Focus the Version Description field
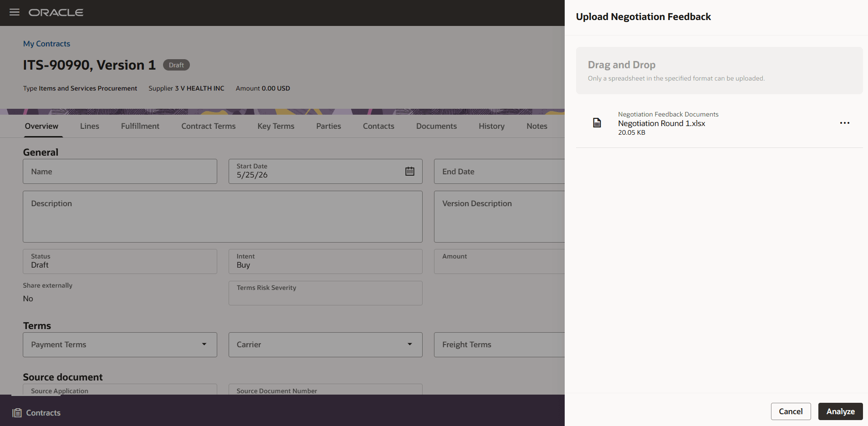868x426 pixels. (x=499, y=217)
